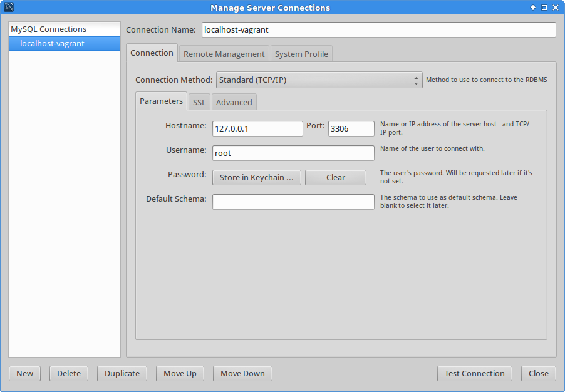Select the Parameters sub-tab
This screenshot has height=392, width=565.
(x=162, y=101)
